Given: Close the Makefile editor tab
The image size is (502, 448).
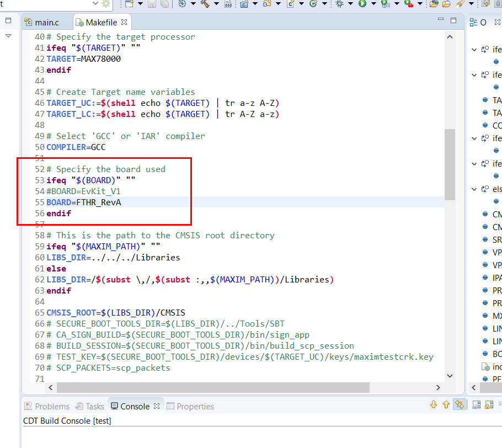Looking at the screenshot, I should coord(124,22).
